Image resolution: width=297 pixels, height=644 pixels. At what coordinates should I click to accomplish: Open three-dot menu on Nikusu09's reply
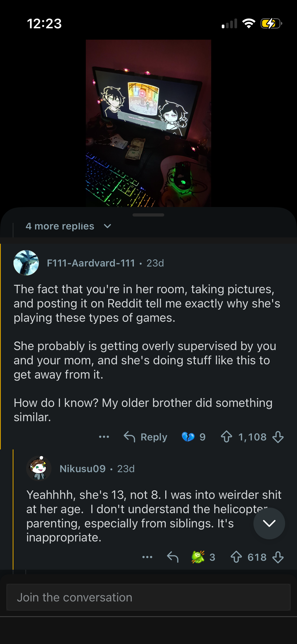147,557
